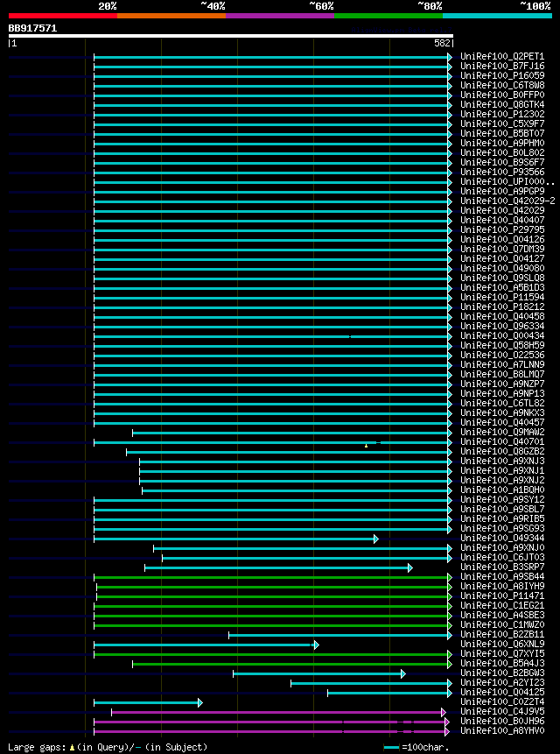This screenshot has width=560, height=754.
Task: Click the truncated UniRef100_UPI000.. label
Action: pyautogui.click(x=507, y=182)
